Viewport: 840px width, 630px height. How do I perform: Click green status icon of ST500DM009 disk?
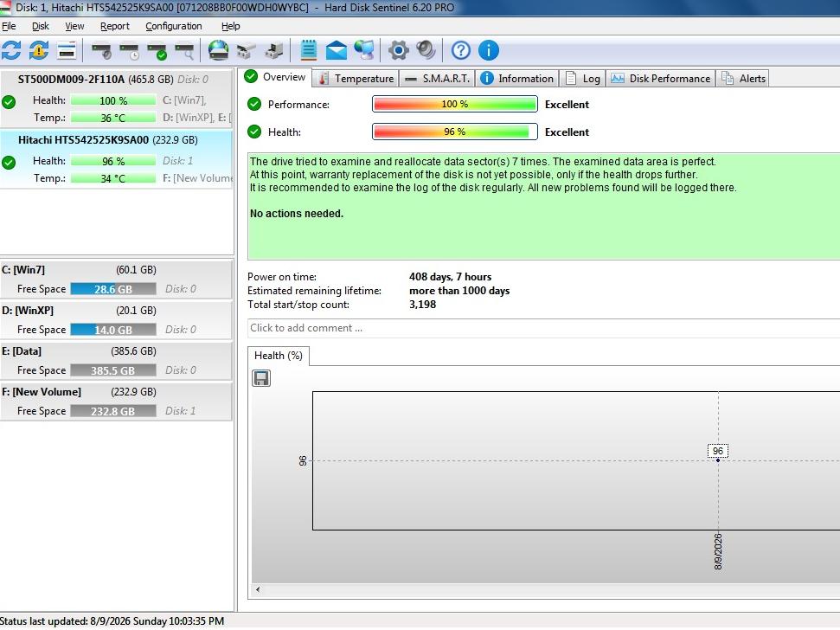9,102
